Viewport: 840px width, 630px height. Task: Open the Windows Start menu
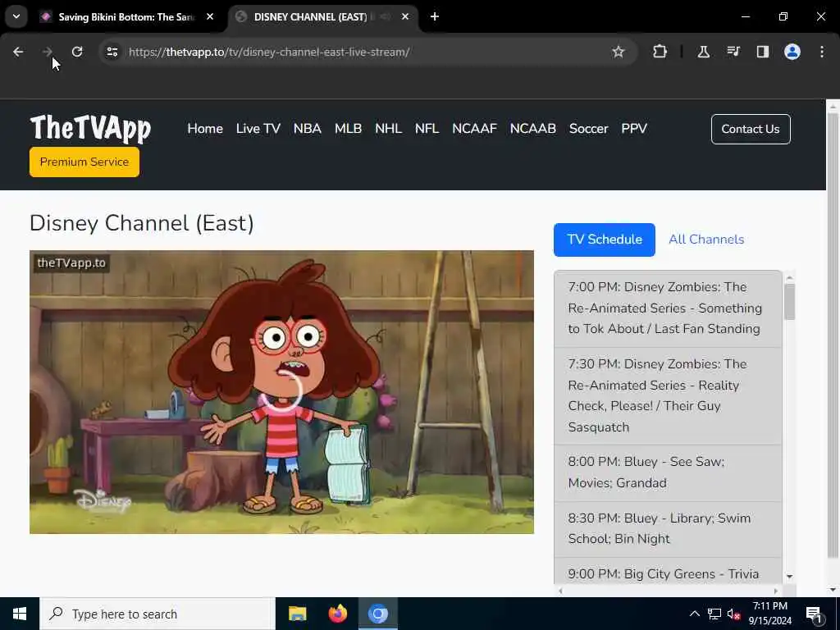pyautogui.click(x=20, y=614)
